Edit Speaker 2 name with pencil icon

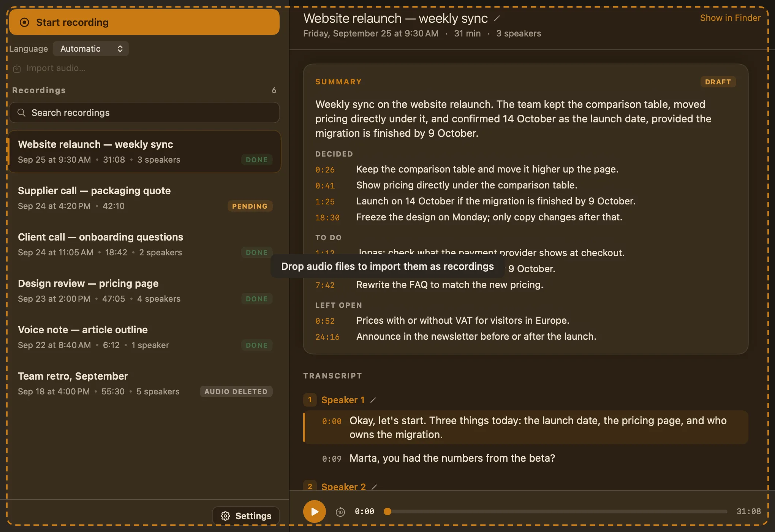pyautogui.click(x=374, y=487)
